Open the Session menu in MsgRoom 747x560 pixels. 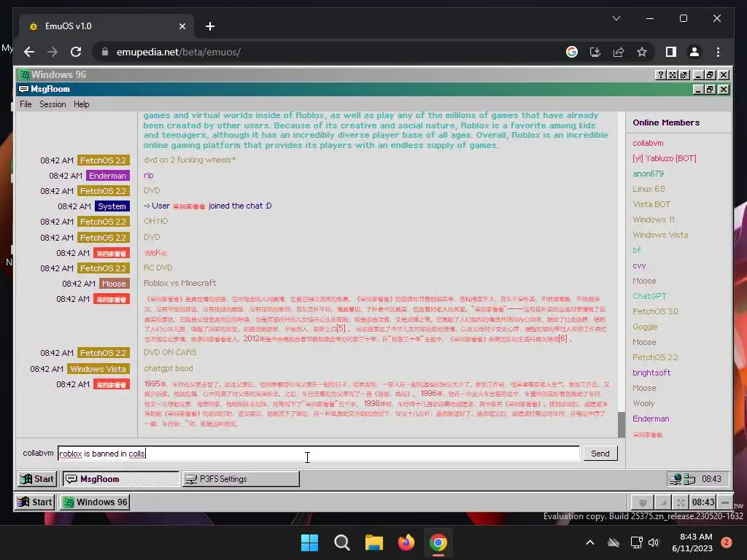point(53,104)
